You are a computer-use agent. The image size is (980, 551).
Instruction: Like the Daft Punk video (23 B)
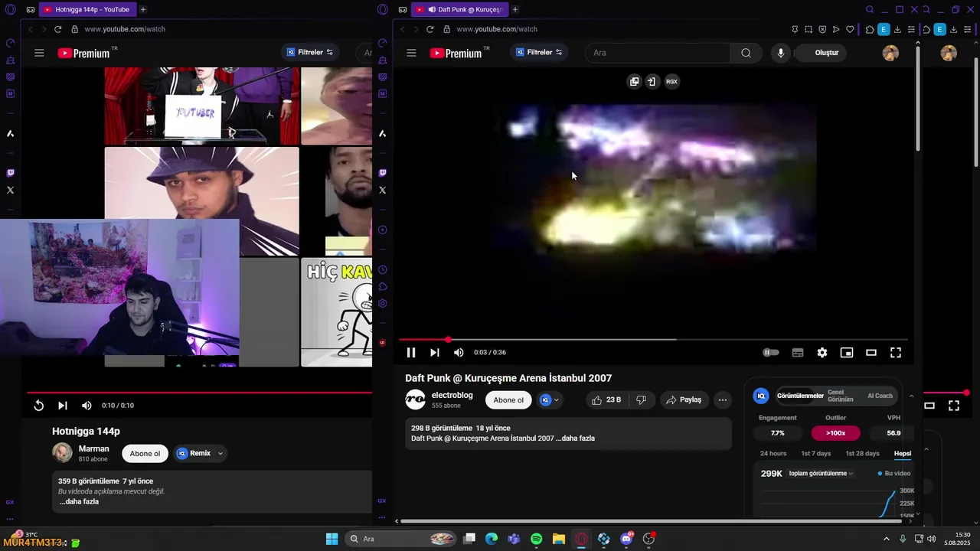tap(606, 399)
